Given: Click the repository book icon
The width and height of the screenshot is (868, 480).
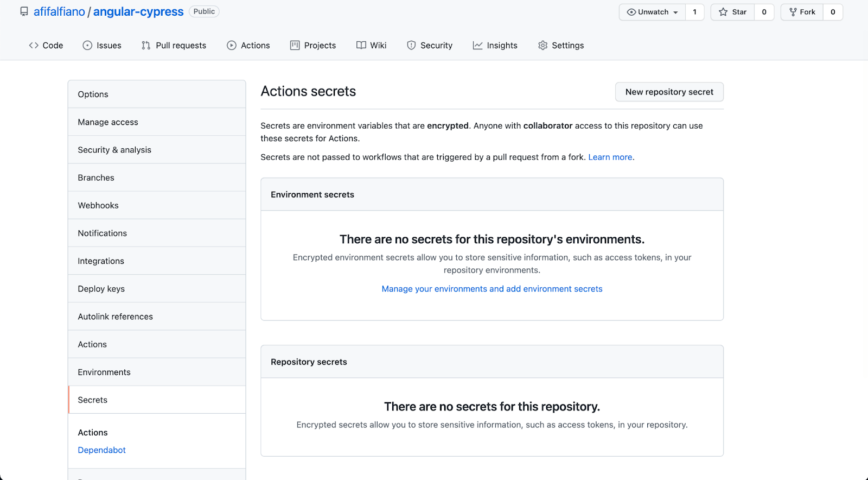Looking at the screenshot, I should [x=24, y=12].
